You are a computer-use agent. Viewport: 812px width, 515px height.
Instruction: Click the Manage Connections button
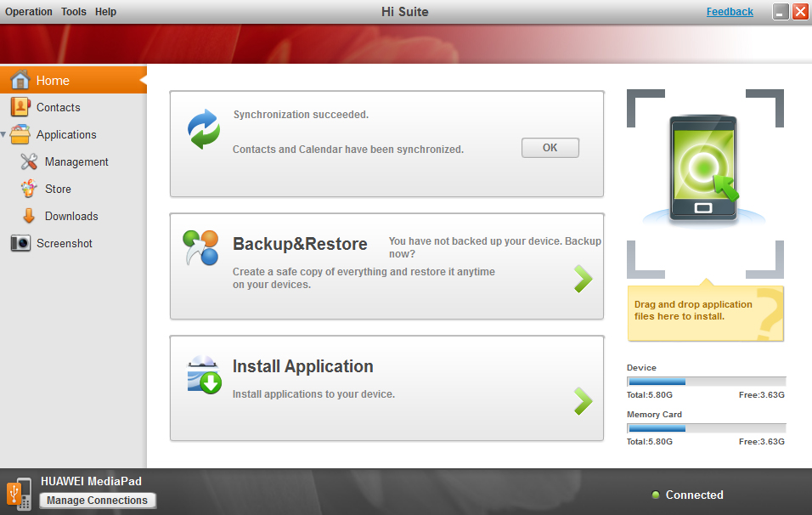click(x=97, y=501)
